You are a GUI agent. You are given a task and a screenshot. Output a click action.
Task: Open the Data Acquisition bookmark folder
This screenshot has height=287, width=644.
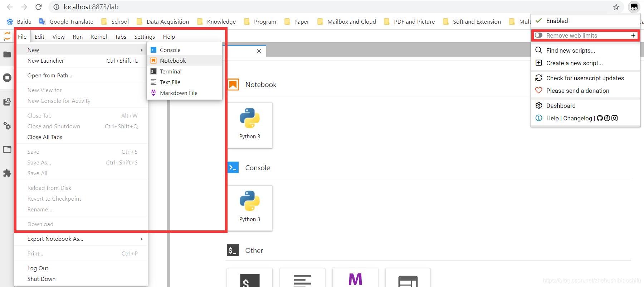(x=163, y=21)
